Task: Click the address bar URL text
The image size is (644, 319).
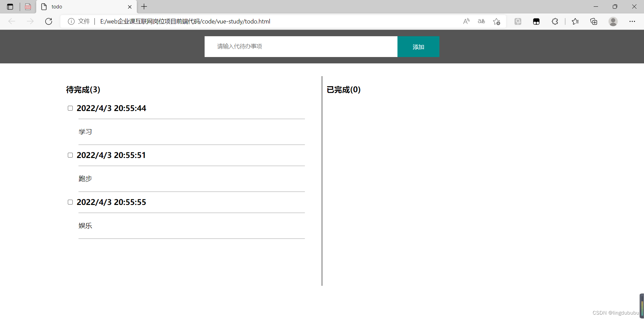Action: (x=185, y=21)
